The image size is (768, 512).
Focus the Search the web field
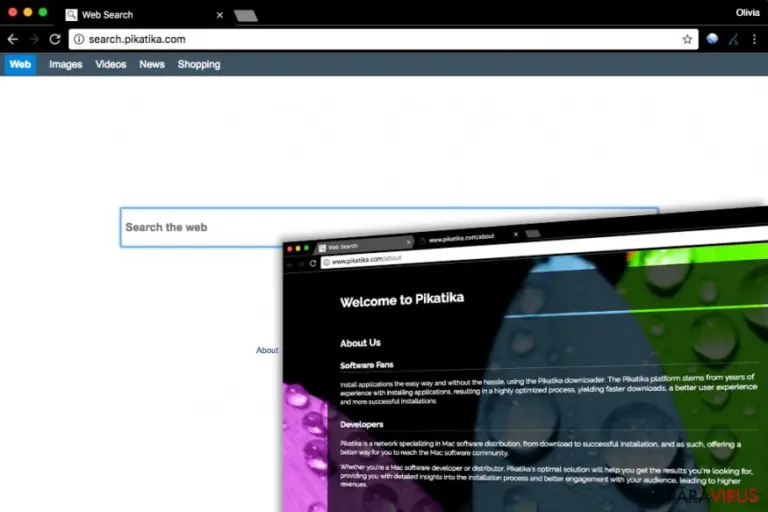[389, 227]
